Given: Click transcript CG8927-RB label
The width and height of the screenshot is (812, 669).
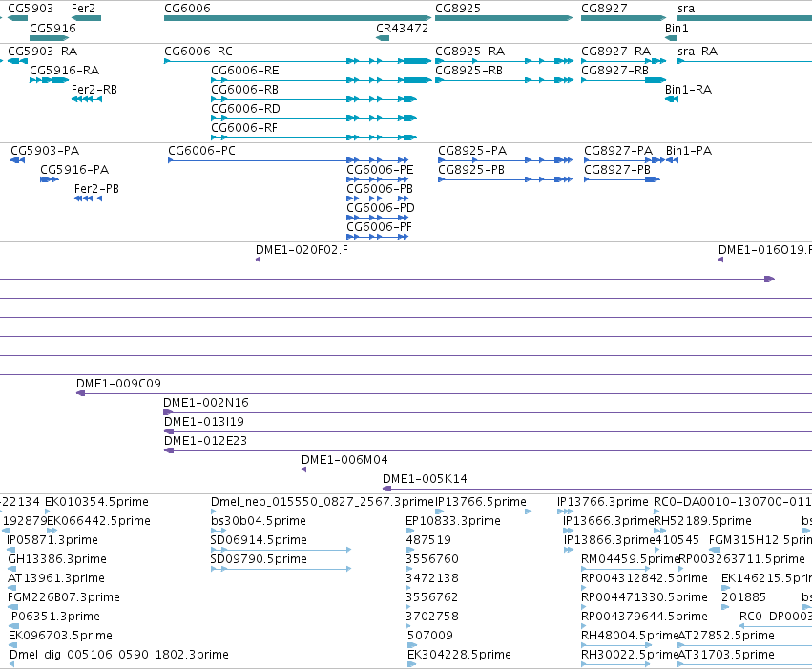Looking at the screenshot, I should 614,71.
